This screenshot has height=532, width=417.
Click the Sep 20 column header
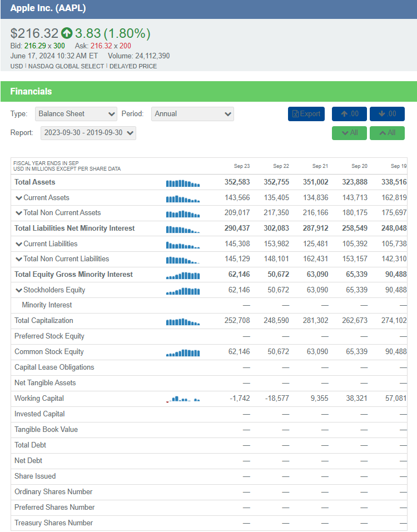click(359, 166)
